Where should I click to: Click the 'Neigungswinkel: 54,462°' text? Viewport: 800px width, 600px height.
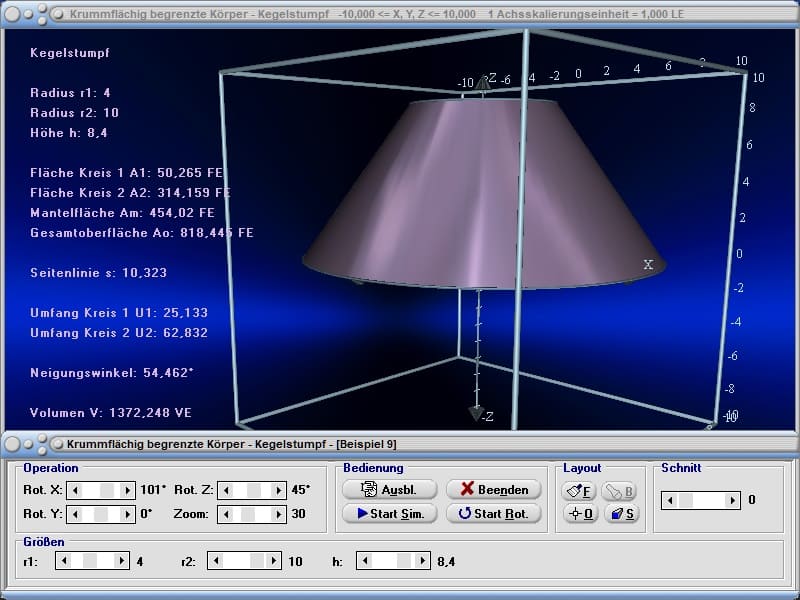point(112,372)
